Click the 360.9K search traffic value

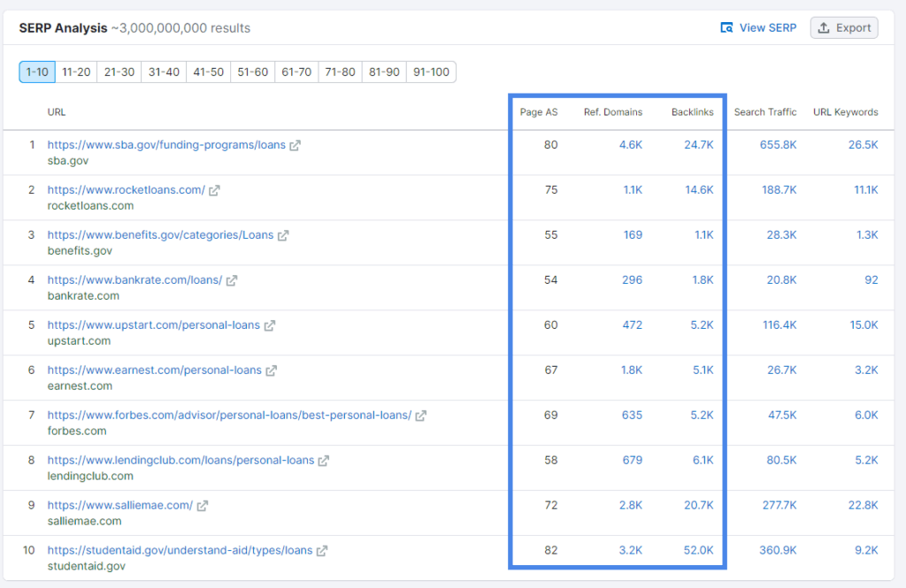pyautogui.click(x=778, y=551)
